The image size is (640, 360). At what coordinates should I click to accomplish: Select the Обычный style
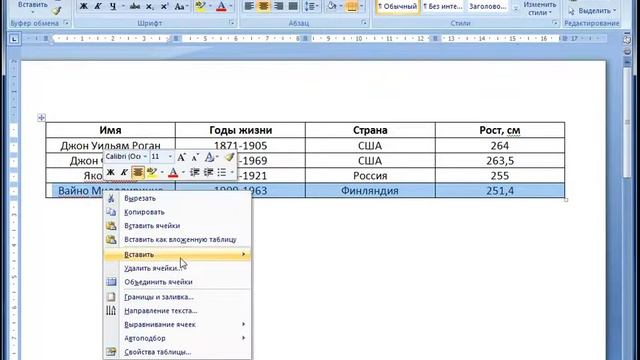coord(398,7)
